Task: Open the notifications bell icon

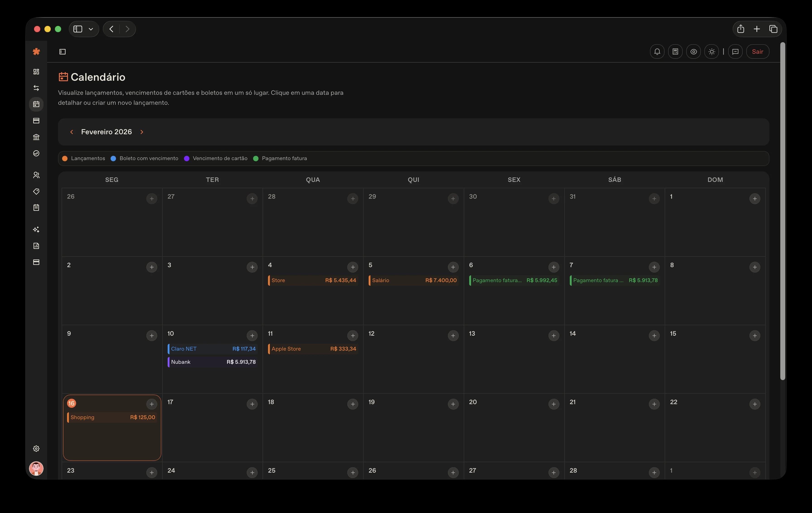Action: [657, 51]
